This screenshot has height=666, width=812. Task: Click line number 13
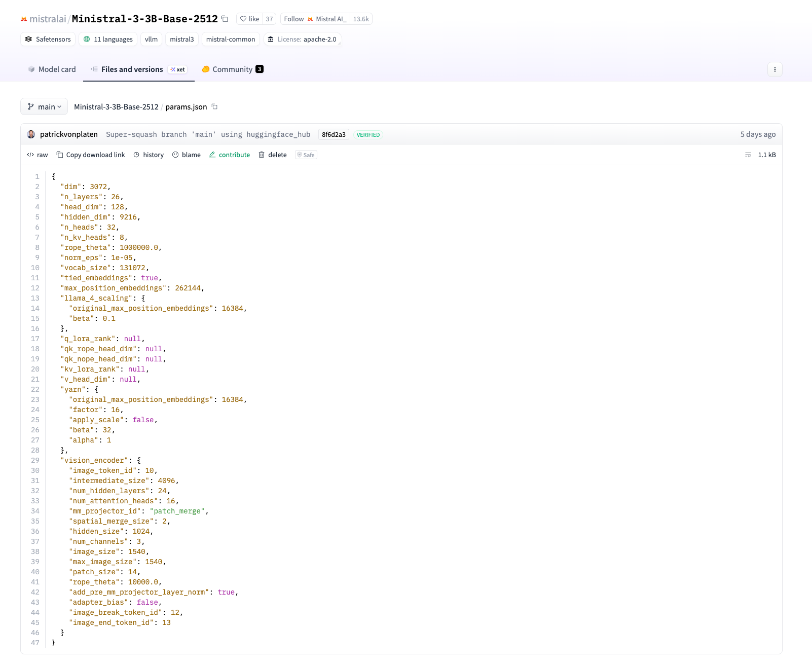point(35,298)
